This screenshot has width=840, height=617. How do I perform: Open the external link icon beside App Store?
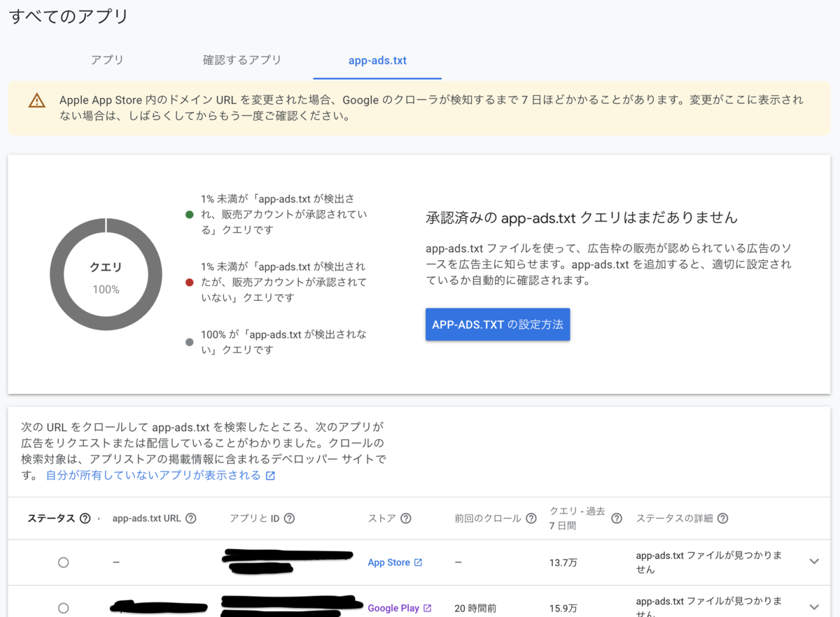pyautogui.click(x=419, y=562)
